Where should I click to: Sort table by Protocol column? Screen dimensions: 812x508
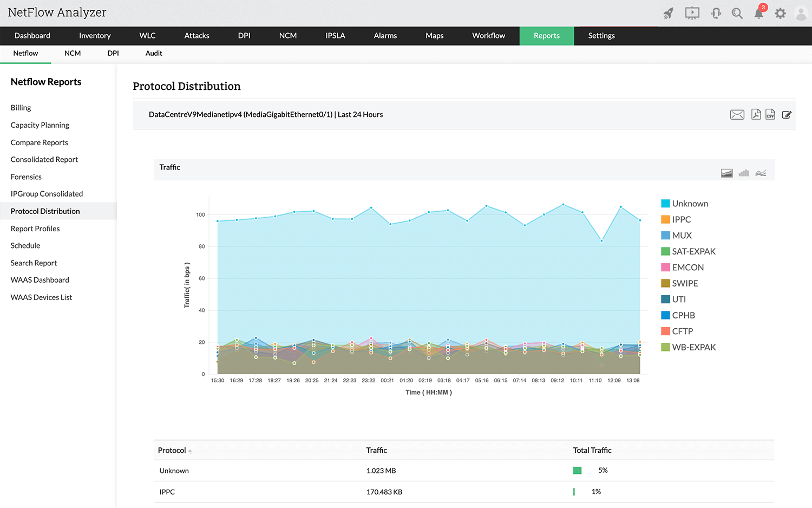[172, 450]
